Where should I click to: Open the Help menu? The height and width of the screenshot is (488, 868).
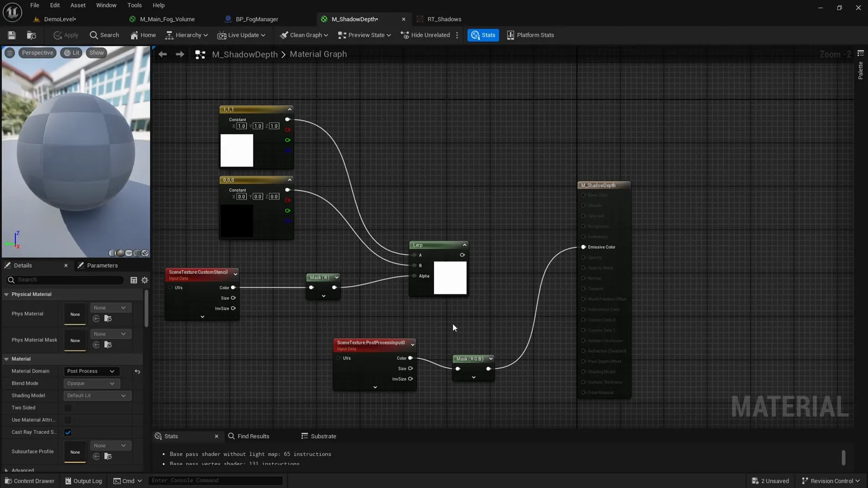[158, 5]
